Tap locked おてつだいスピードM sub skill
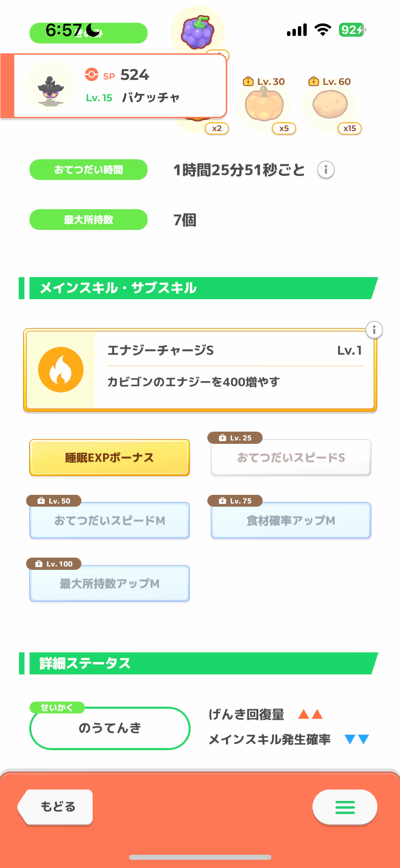This screenshot has height=868, width=400. 109,521
